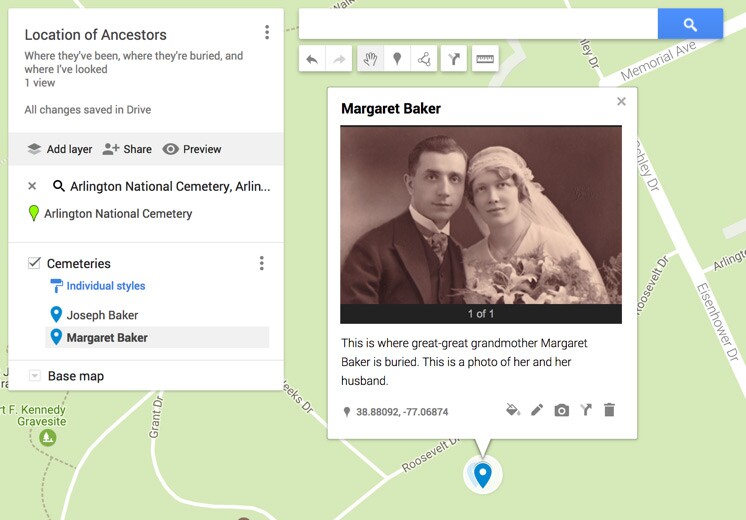Click the Preview button
This screenshot has height=520, width=746.
pyautogui.click(x=192, y=149)
